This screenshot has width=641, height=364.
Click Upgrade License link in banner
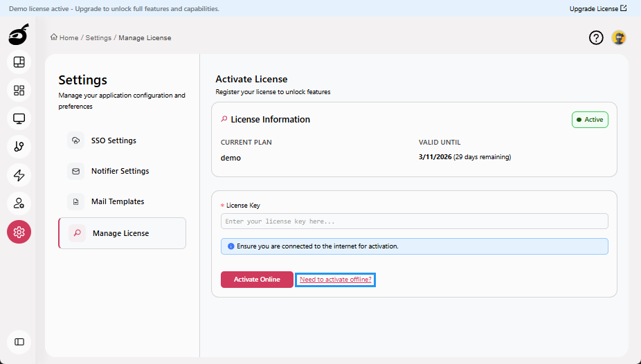[x=597, y=8]
